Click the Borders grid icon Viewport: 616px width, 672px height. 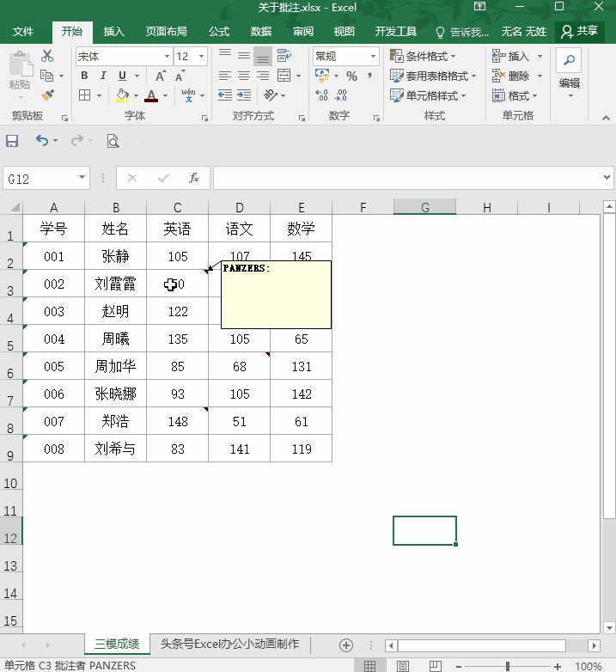point(85,95)
